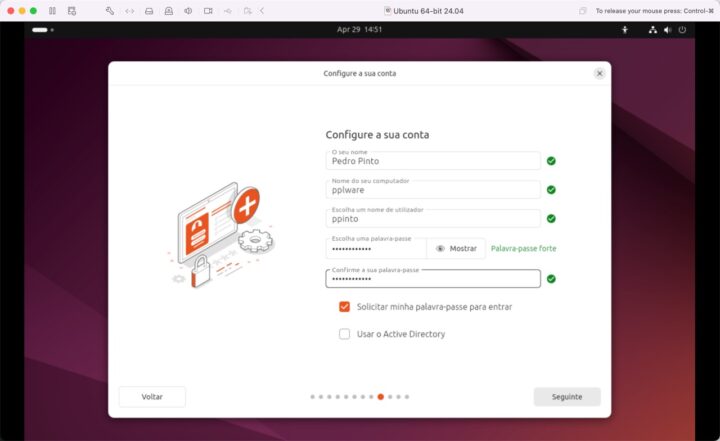Click the green checkmark beside ppinto
This screenshot has height=441, width=720.
[x=551, y=219]
